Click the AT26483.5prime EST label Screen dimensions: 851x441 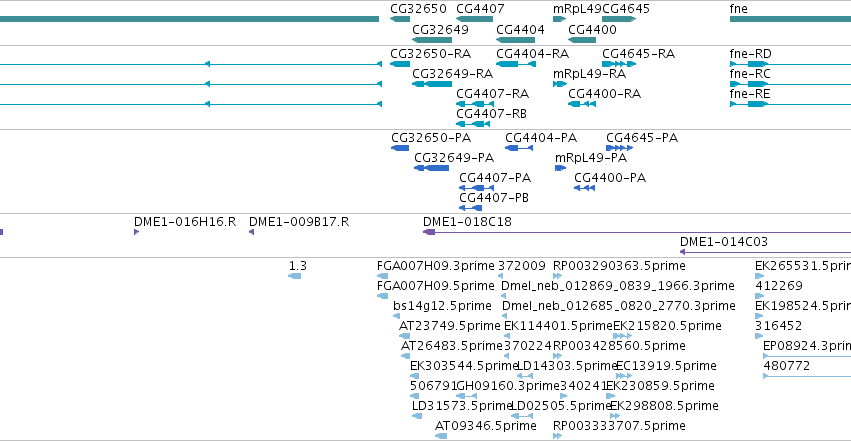(452, 347)
